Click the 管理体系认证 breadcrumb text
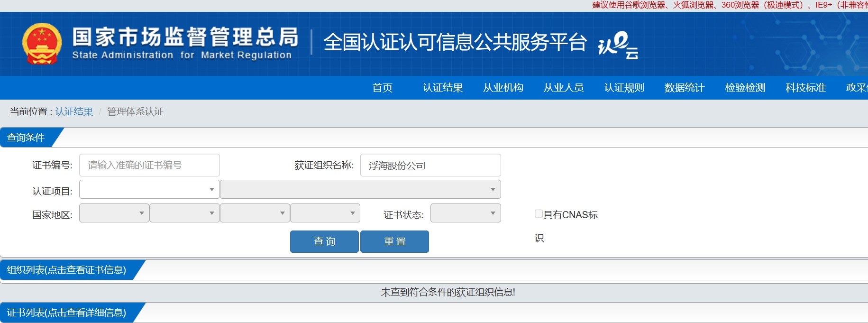868x323 pixels. 135,111
